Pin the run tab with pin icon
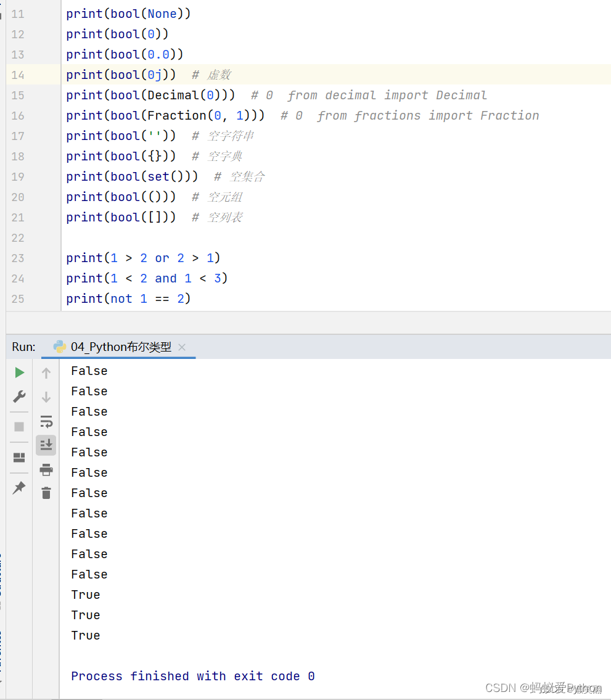This screenshot has width=611, height=700. [x=19, y=487]
